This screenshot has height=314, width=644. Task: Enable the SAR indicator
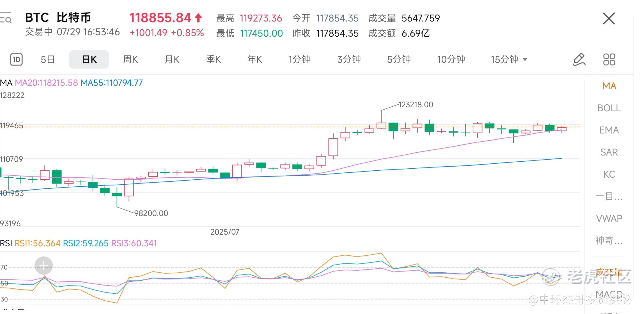point(609,152)
